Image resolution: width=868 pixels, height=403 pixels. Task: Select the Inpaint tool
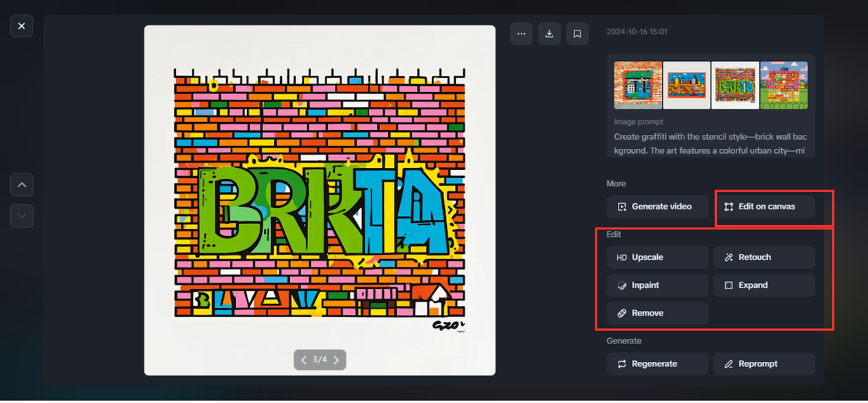(x=656, y=285)
